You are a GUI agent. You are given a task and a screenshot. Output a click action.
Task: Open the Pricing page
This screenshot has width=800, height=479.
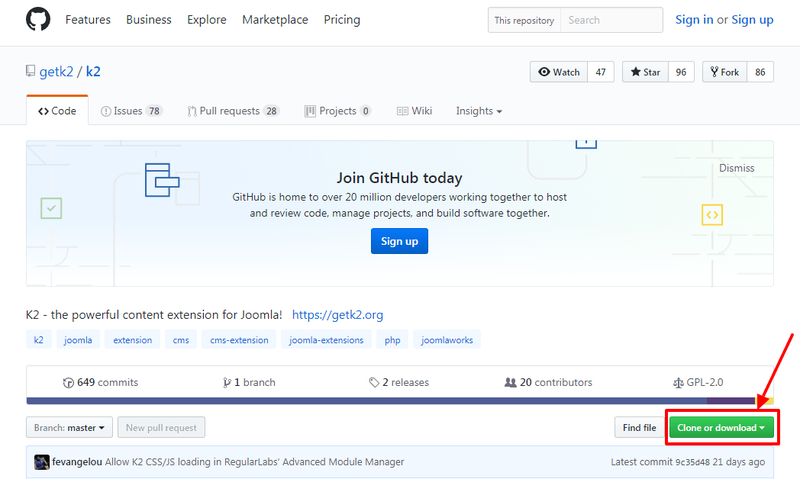coord(342,19)
